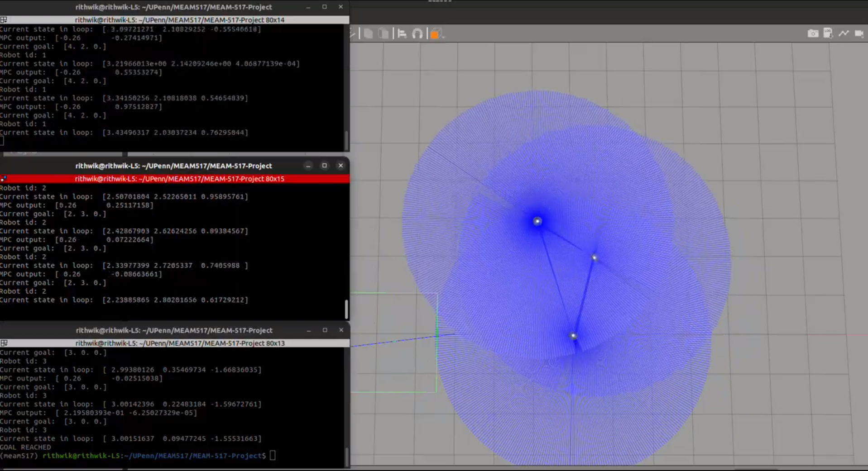Click state line starting 3.43496317
The image size is (868, 471).
click(x=124, y=133)
